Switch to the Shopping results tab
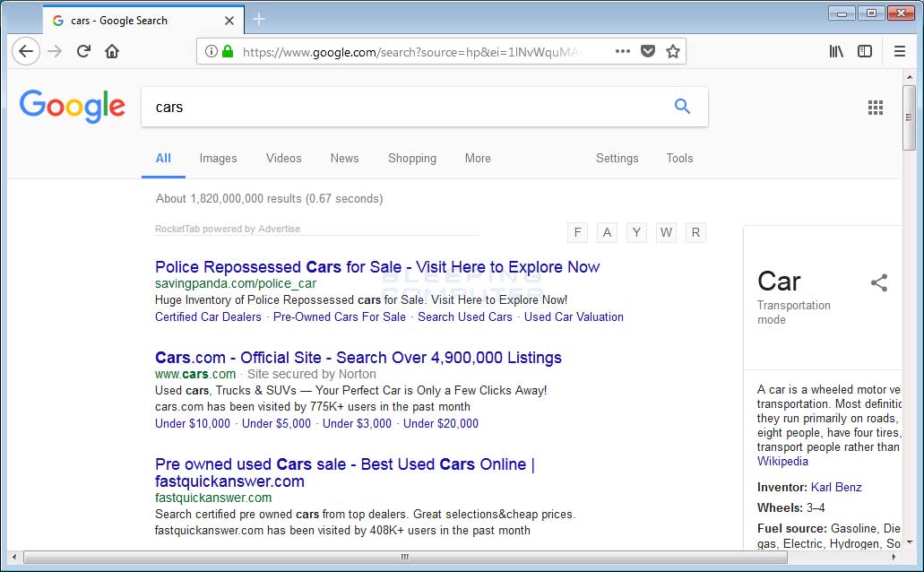Viewport: 924px width, 572px height. (411, 158)
